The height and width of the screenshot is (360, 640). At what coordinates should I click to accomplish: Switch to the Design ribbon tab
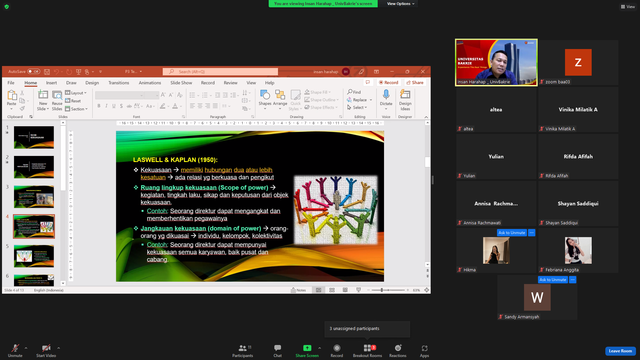pyautogui.click(x=92, y=83)
